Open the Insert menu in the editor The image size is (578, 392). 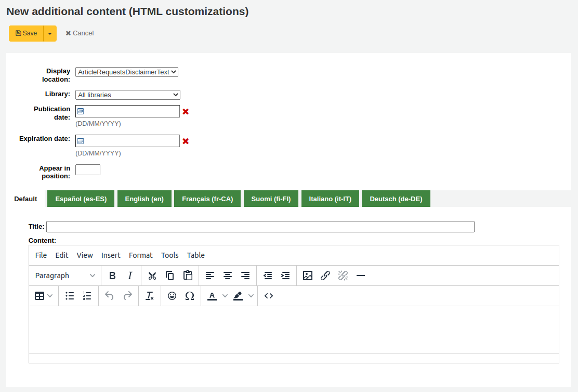(x=111, y=255)
